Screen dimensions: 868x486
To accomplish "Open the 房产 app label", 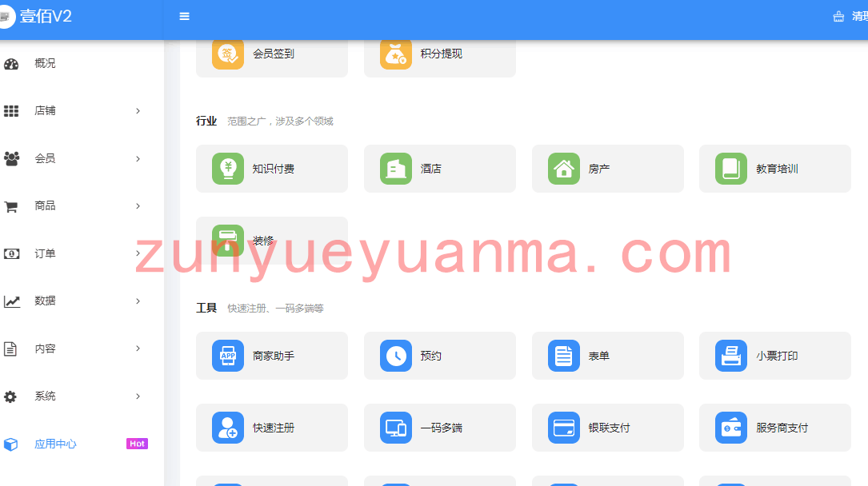I will point(599,169).
